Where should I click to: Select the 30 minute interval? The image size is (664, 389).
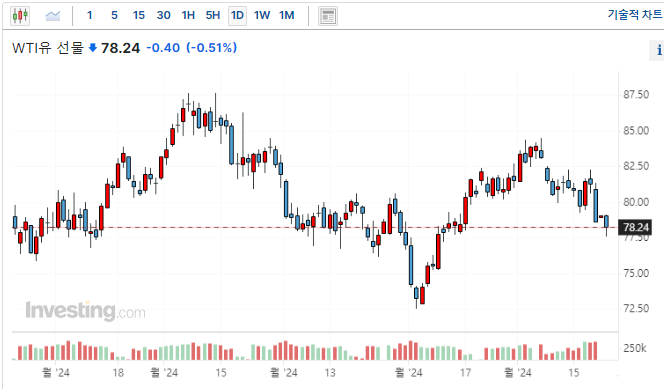tap(163, 16)
